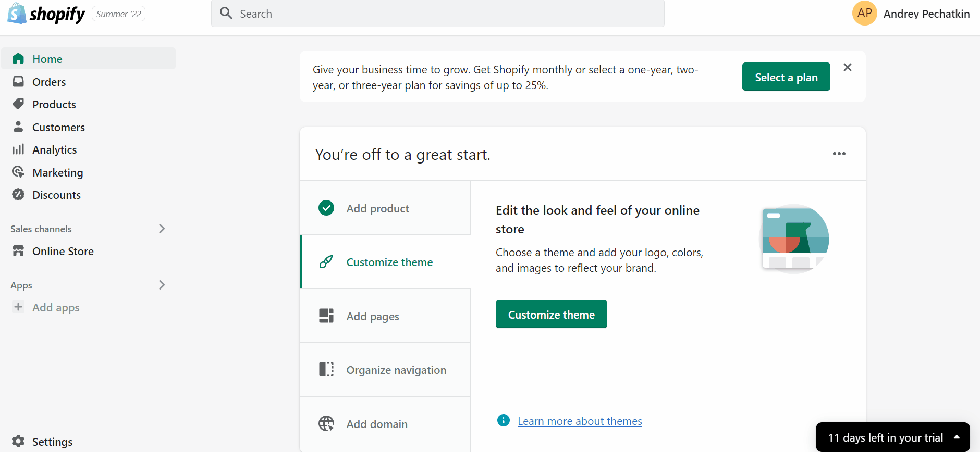
Task: Click the Shopify logo
Action: click(46, 14)
